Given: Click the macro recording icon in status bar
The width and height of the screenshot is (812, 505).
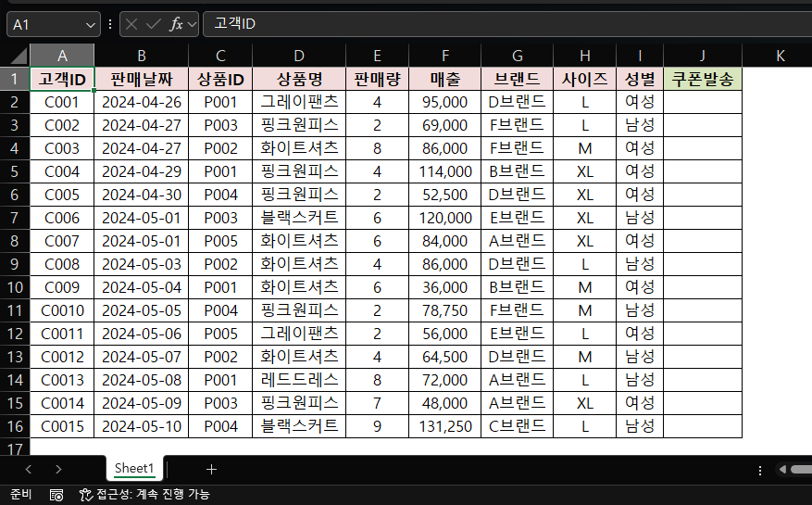Looking at the screenshot, I should (x=56, y=495).
